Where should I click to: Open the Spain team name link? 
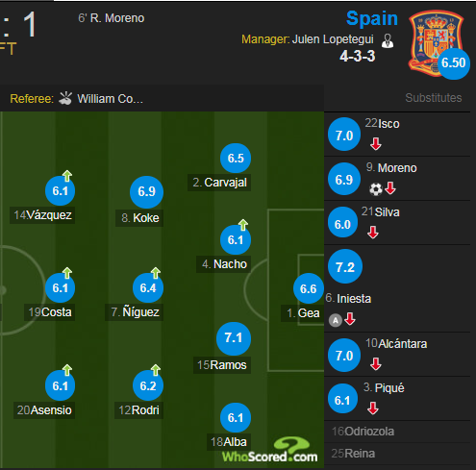tap(372, 18)
